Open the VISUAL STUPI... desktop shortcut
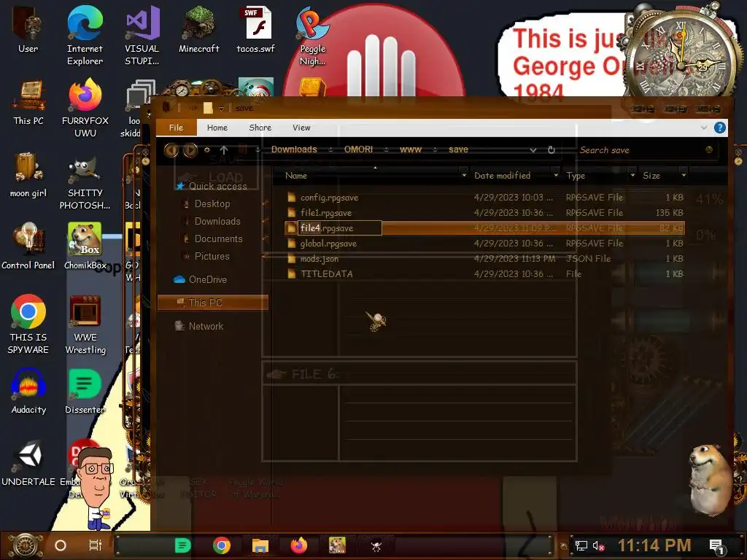Screen dimensions: 747x560 click(142, 36)
